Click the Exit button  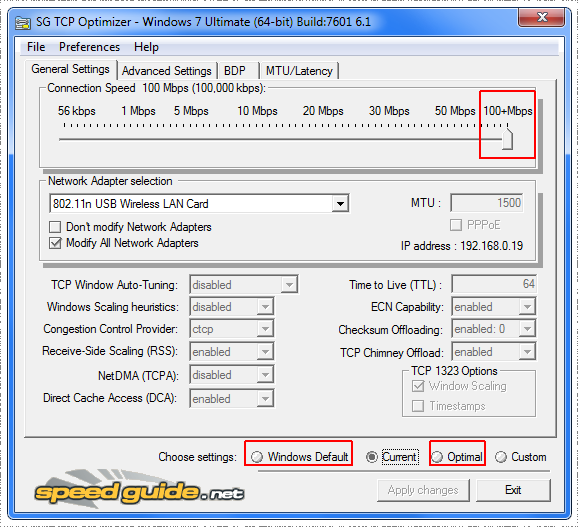tap(513, 490)
